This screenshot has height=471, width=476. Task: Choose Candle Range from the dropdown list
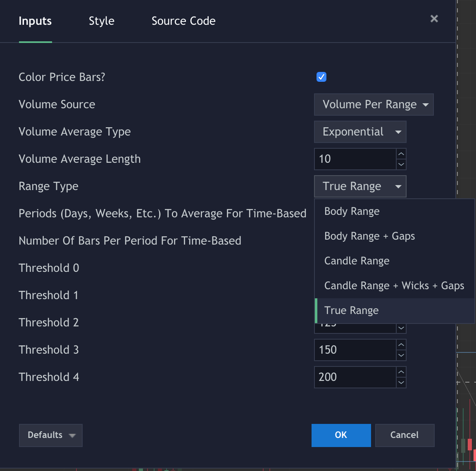coord(357,261)
